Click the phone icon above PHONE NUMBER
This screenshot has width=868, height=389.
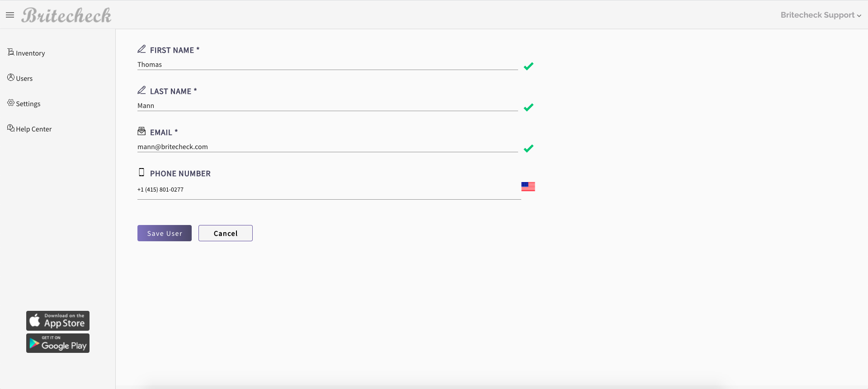[x=142, y=172]
